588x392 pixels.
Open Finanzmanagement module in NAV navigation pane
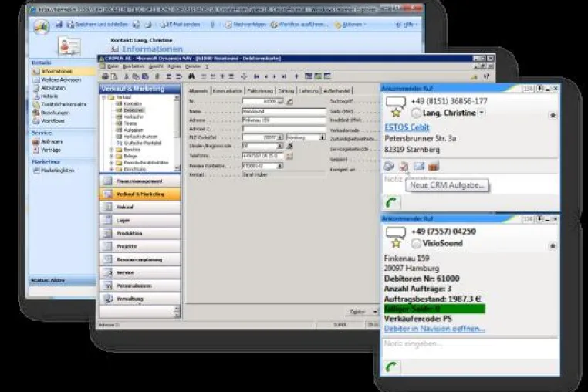click(140, 181)
